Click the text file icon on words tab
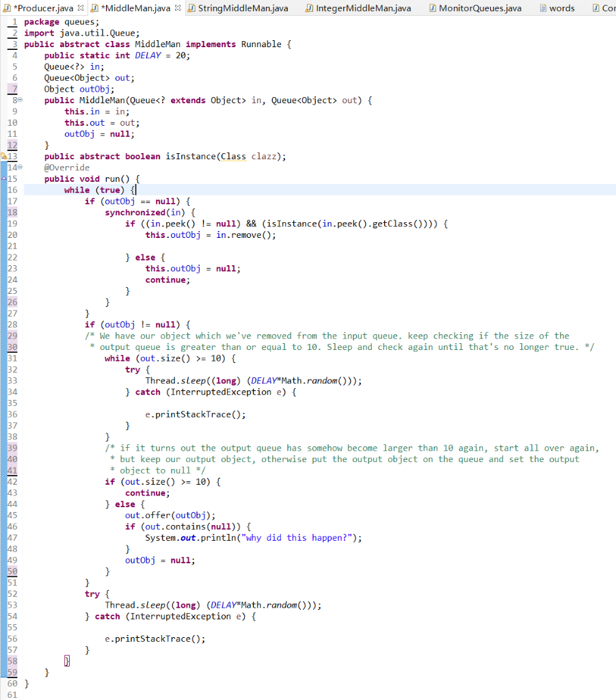The height and width of the screenshot is (700, 616). click(544, 8)
